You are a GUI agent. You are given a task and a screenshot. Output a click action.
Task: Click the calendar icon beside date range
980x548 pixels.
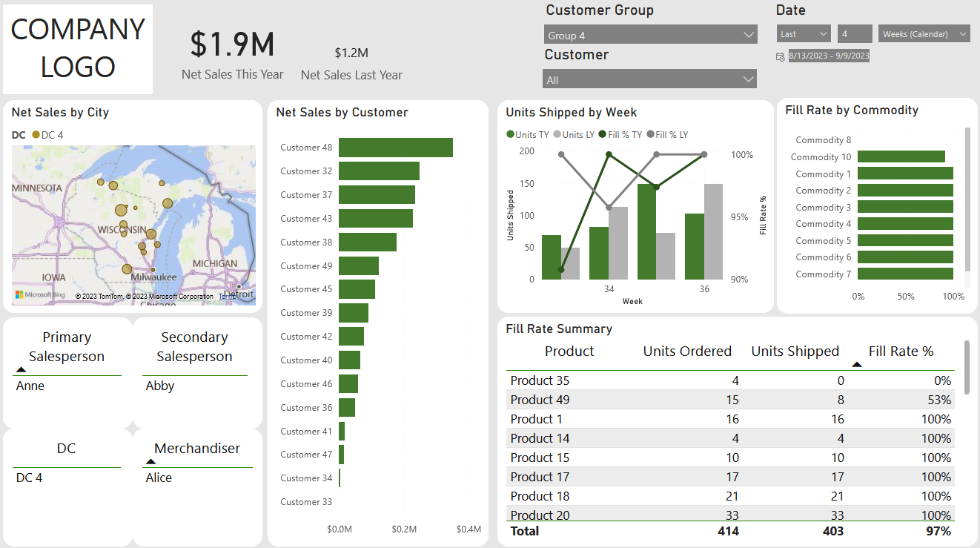point(780,56)
